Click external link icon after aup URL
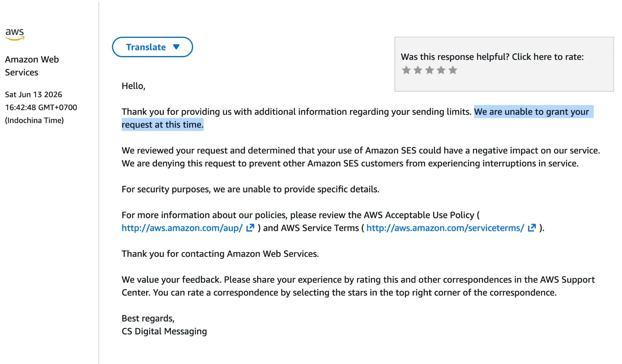The image size is (622, 364). [x=250, y=228]
